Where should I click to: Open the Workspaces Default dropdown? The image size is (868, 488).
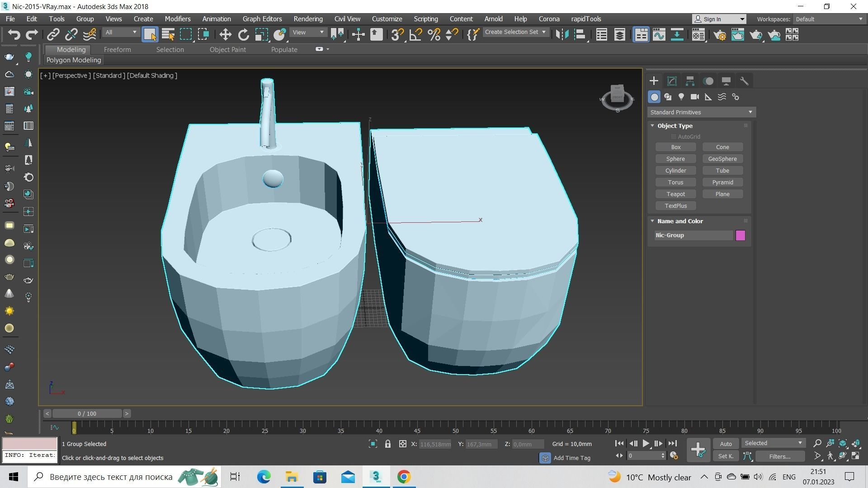coord(829,19)
